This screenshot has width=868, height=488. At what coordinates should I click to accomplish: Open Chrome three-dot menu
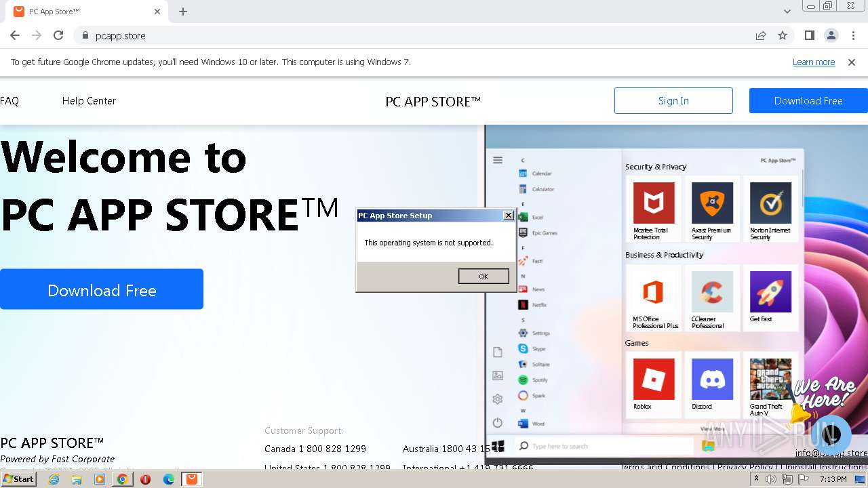click(853, 35)
